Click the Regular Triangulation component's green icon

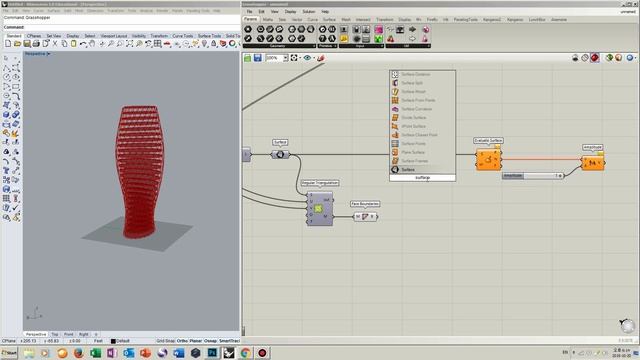[x=318, y=209]
